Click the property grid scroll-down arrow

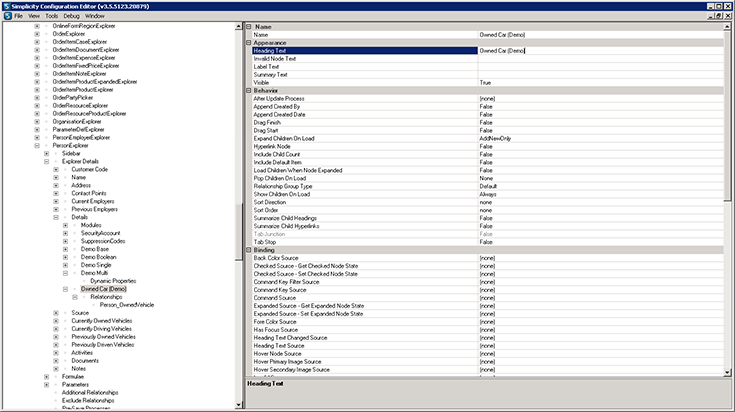tap(727, 373)
